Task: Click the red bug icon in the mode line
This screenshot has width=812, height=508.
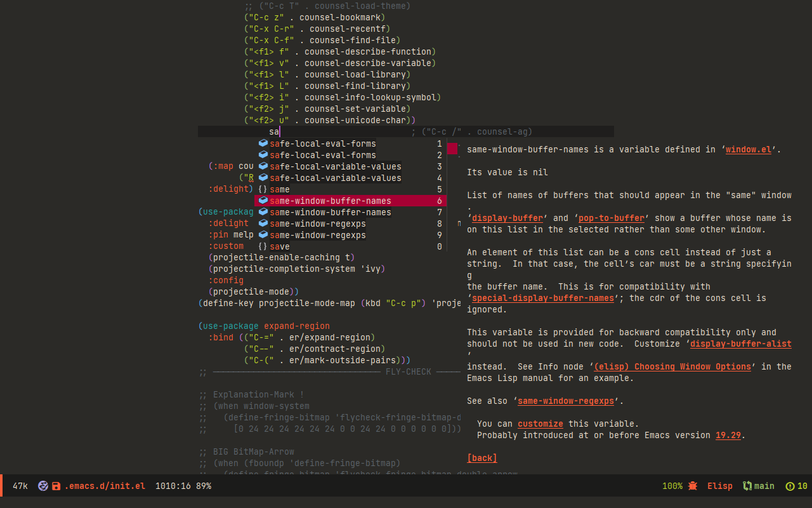Action: click(693, 486)
